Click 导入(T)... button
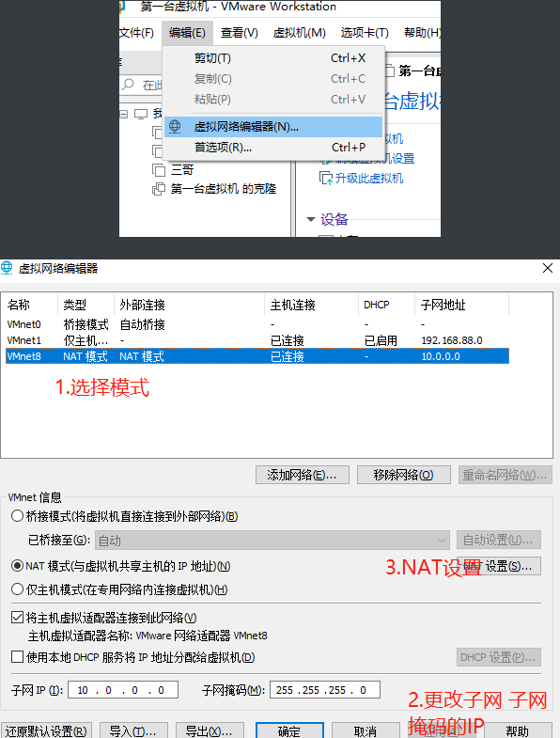Screen dimensions: 560x738 [x=133, y=730]
